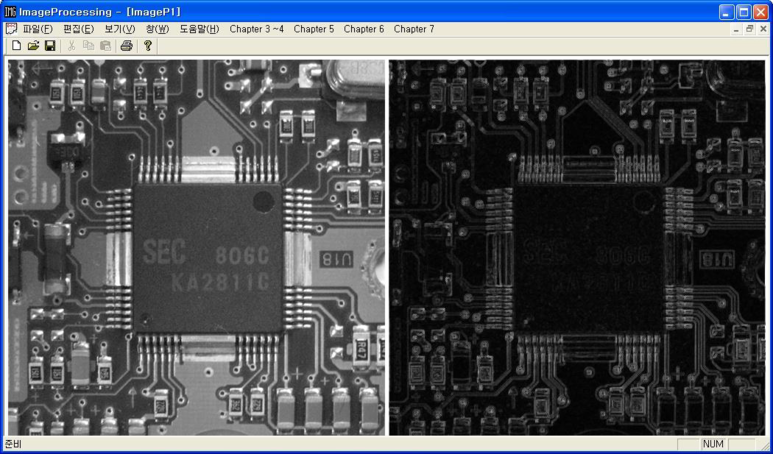Close the ImageP1 child document window
The width and height of the screenshot is (773, 454).
point(762,30)
